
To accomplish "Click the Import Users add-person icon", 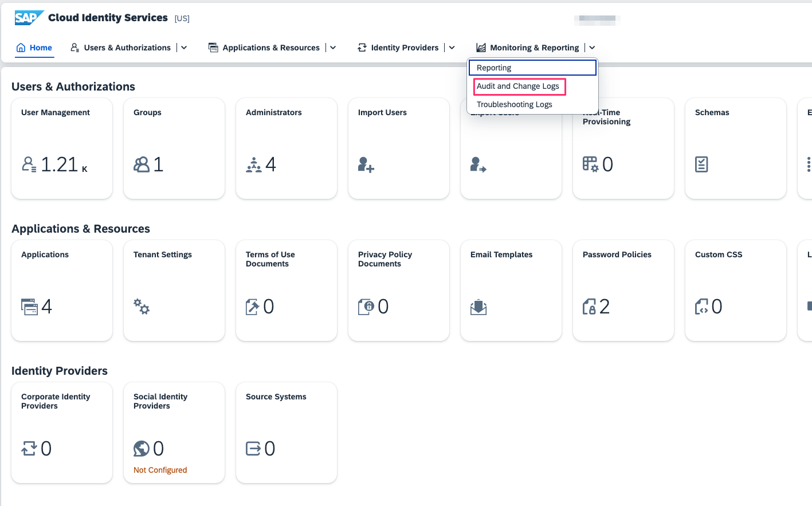I will (366, 165).
